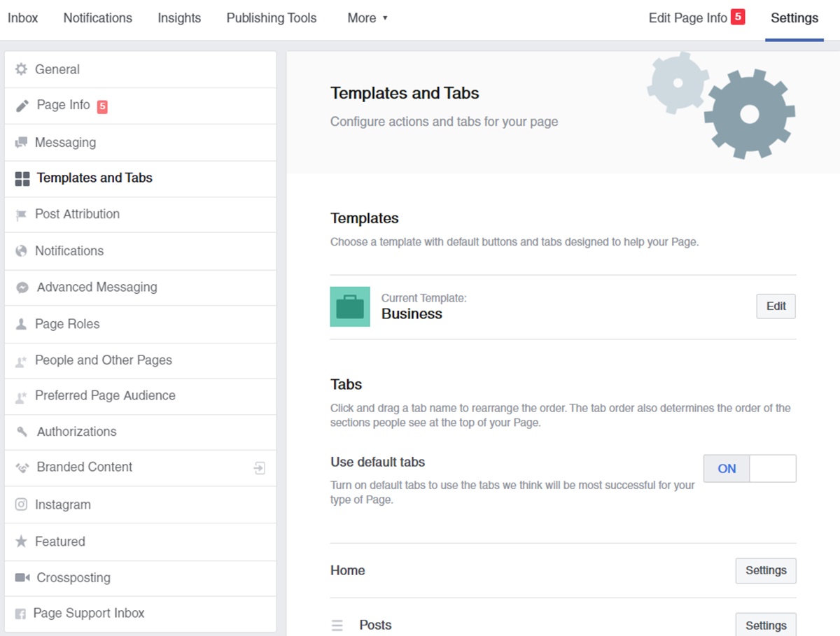Open the Insights tab
This screenshot has height=636, width=840.
[x=179, y=18]
